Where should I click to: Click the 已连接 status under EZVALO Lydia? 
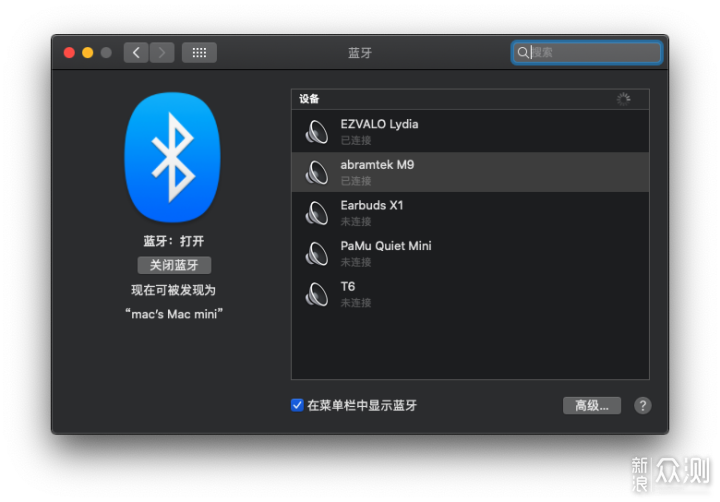pyautogui.click(x=356, y=140)
